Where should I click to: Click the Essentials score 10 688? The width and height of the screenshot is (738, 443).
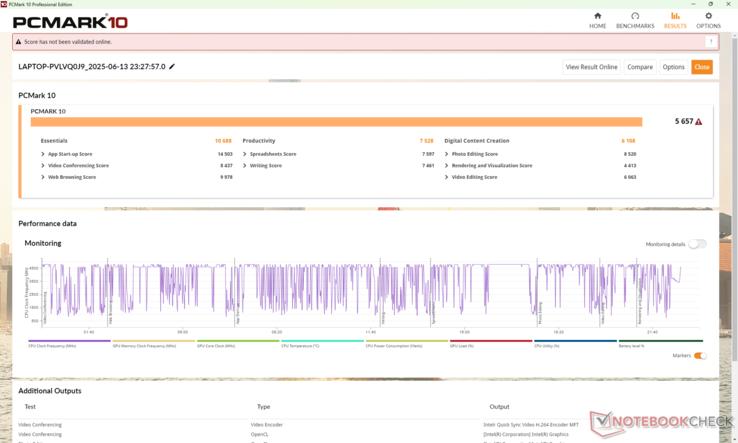click(x=223, y=141)
